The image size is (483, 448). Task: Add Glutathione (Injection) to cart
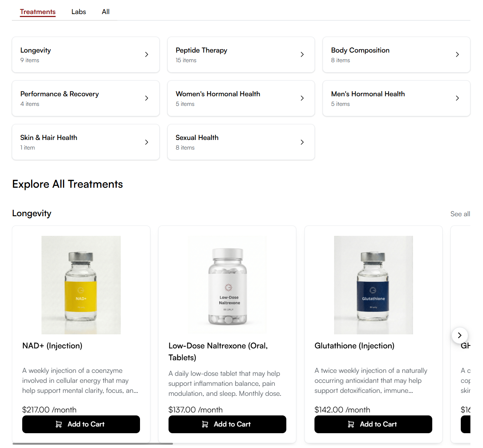pyautogui.click(x=373, y=424)
